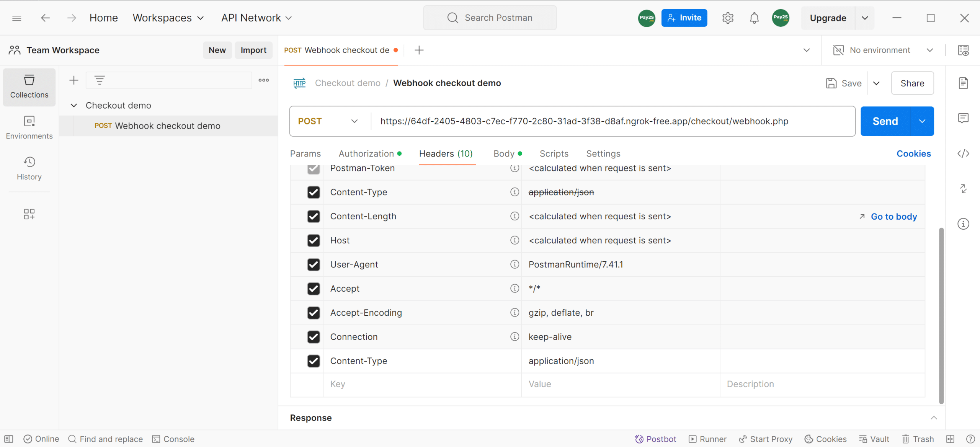
Task: Open the History sidebar panel
Action: (x=29, y=168)
